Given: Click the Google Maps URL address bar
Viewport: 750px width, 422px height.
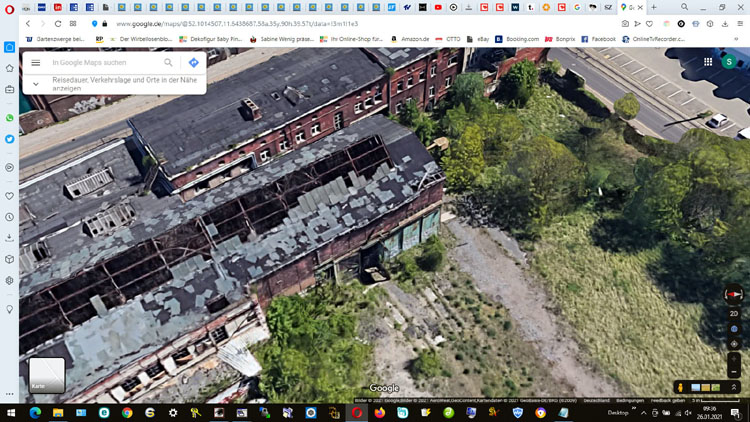Looking at the screenshot, I should click(237, 23).
